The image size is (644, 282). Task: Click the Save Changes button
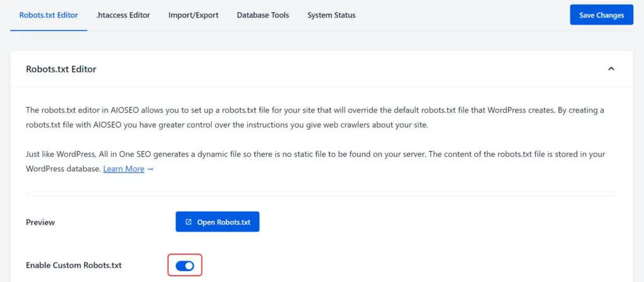click(x=602, y=15)
